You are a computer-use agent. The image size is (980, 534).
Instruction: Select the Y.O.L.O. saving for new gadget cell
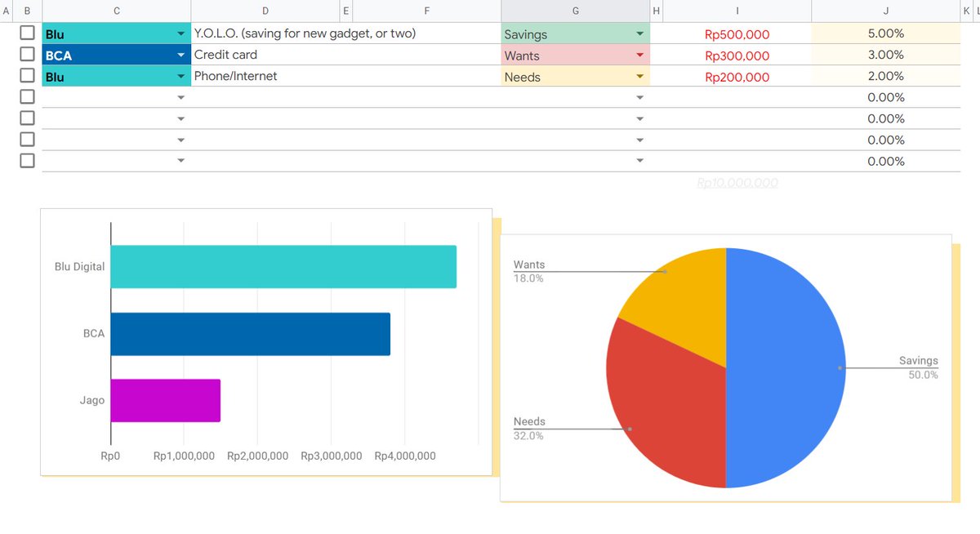pyautogui.click(x=346, y=33)
